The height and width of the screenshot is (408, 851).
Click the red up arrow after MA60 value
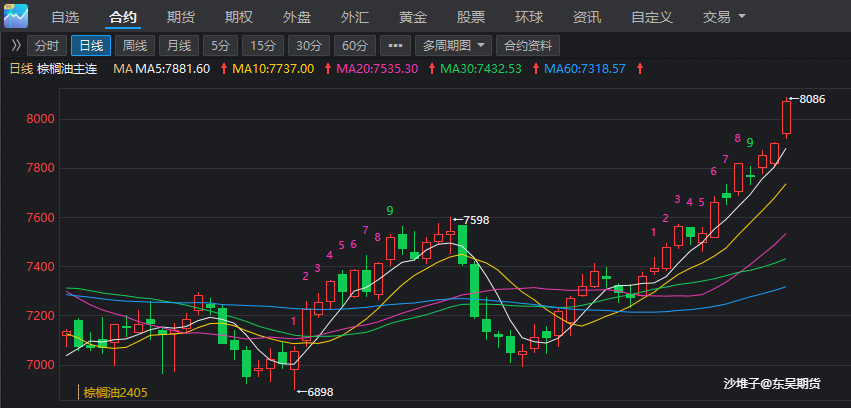point(640,69)
